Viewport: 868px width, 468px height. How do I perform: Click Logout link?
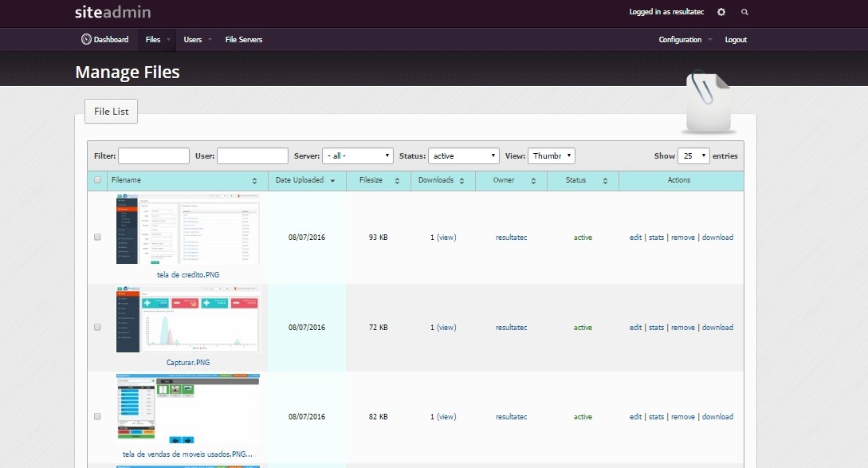736,40
